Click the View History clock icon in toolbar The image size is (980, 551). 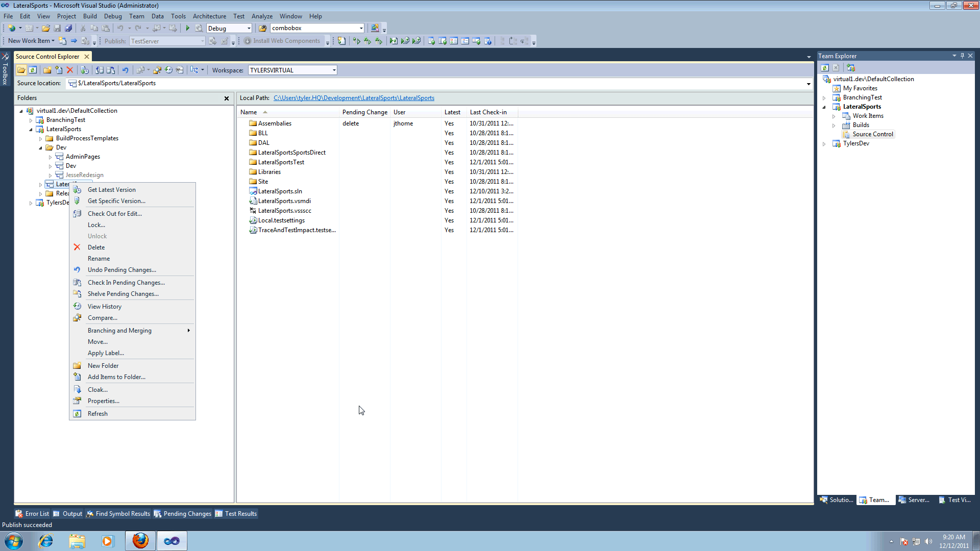tap(168, 70)
